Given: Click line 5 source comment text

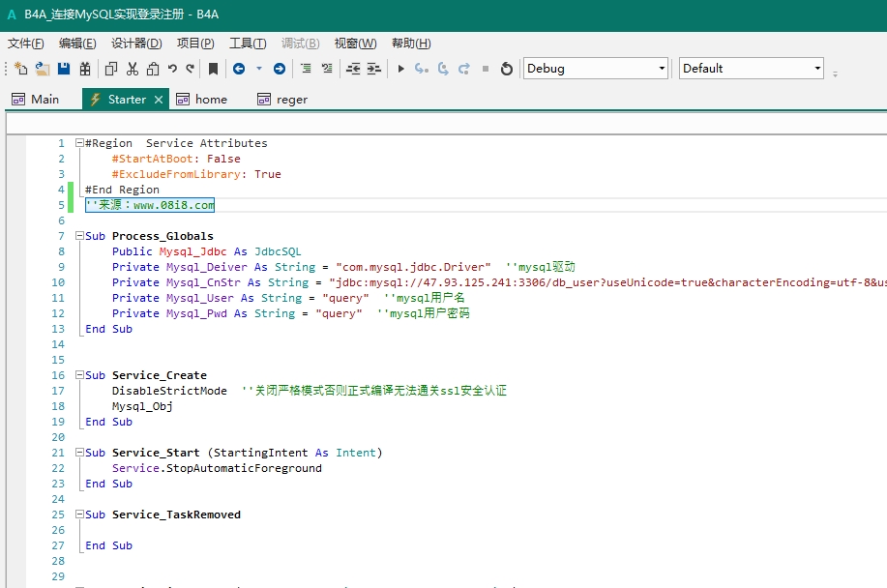Looking at the screenshot, I should coord(150,205).
